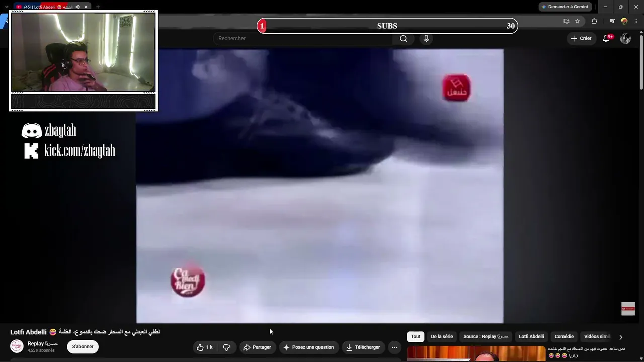644x362 pixels.
Task: Close the Lotfi Abdelli browser tab
Action: [x=86, y=7]
